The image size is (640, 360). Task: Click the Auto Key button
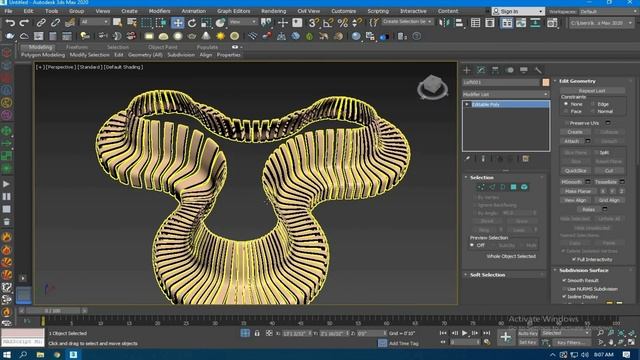pos(528,333)
